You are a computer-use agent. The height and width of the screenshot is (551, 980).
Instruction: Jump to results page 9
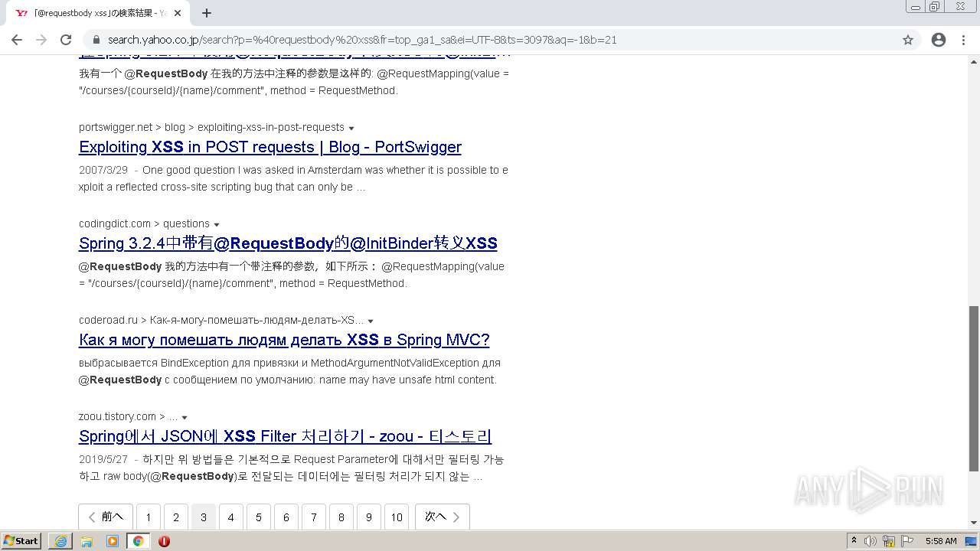(x=369, y=517)
